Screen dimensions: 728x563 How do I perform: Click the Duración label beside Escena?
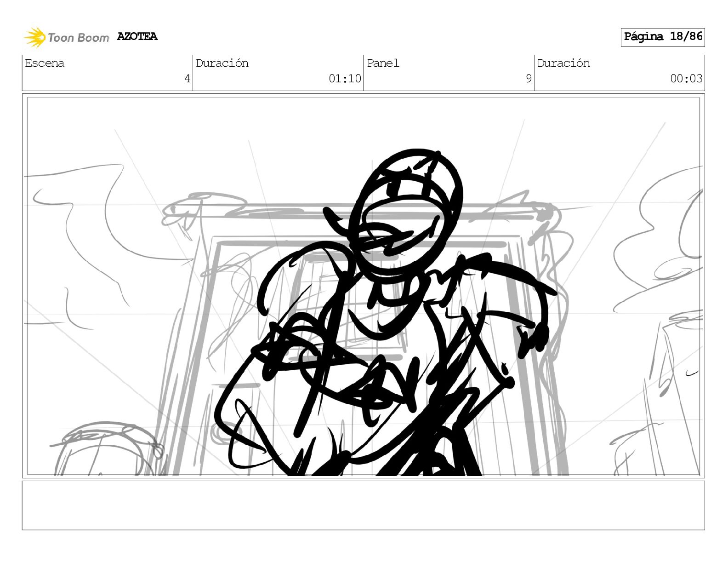[x=222, y=63]
